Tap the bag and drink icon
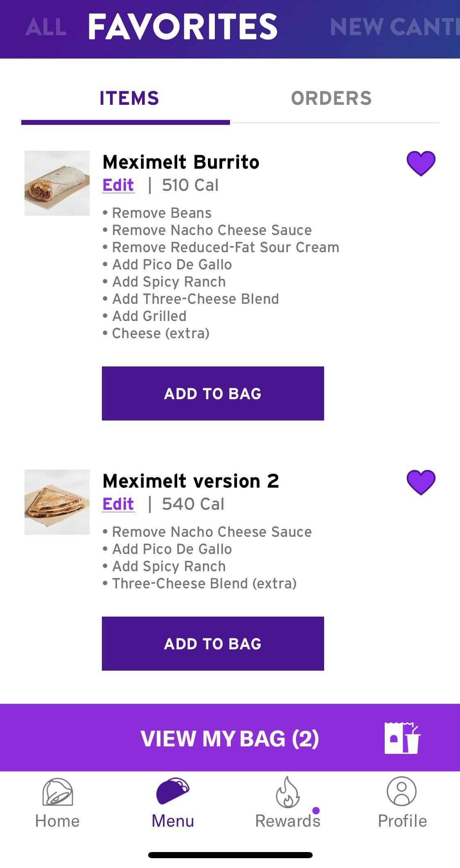The image size is (460, 868). point(402,738)
